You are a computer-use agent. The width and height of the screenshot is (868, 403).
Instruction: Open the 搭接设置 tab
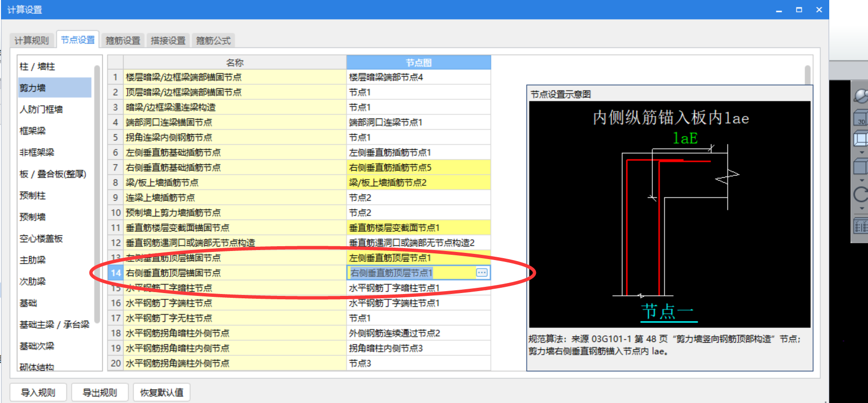coord(168,41)
